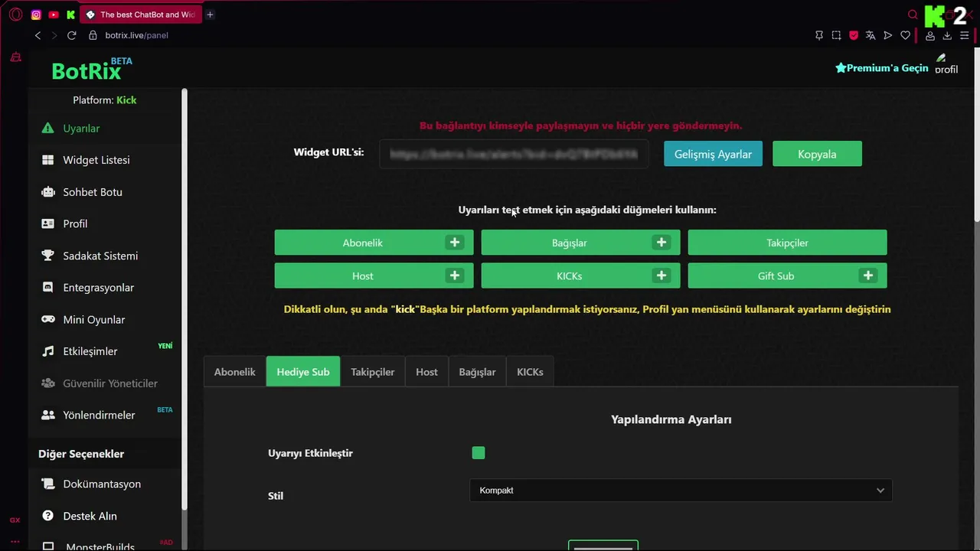Switch to the pinned Instagram tab

pyautogui.click(x=36, y=15)
